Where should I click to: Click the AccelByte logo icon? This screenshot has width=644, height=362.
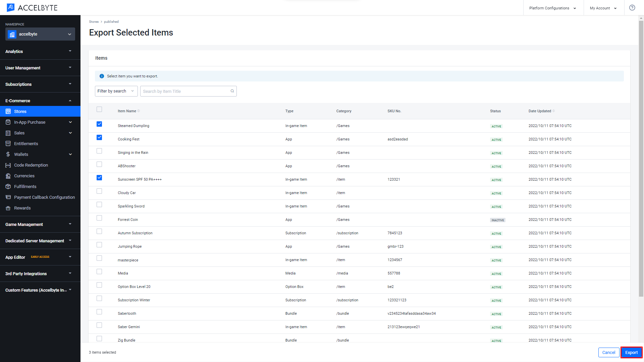coord(11,7)
